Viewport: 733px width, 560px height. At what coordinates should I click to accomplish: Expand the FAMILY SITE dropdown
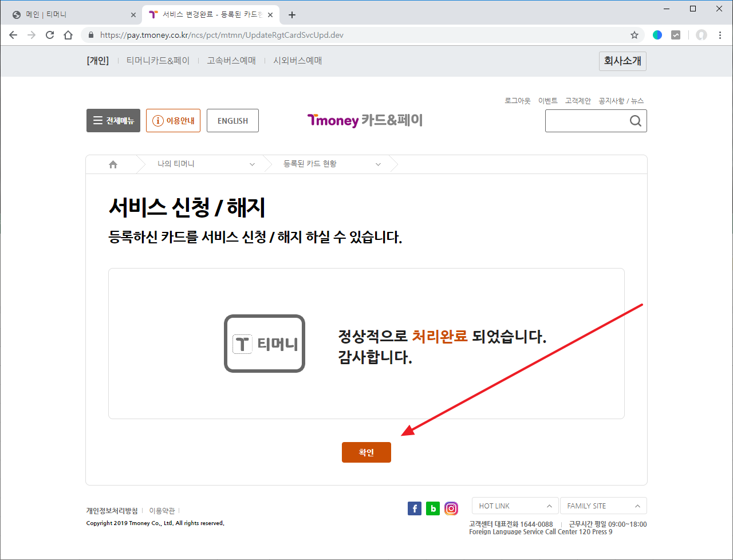604,506
